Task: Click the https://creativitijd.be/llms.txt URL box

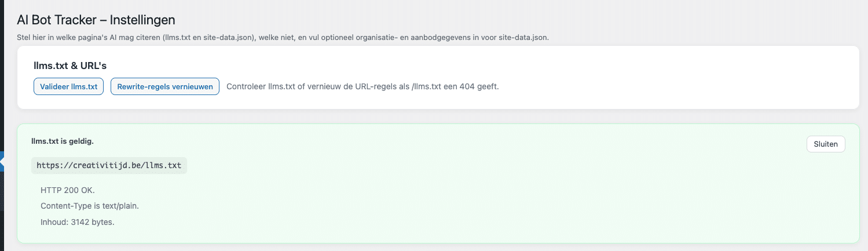Action: [109, 165]
